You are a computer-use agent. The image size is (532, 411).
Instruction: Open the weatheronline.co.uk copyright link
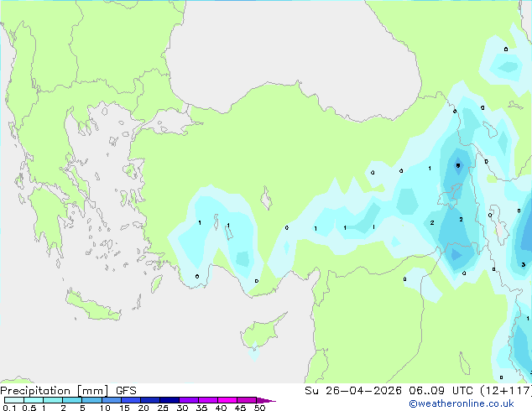click(x=462, y=403)
